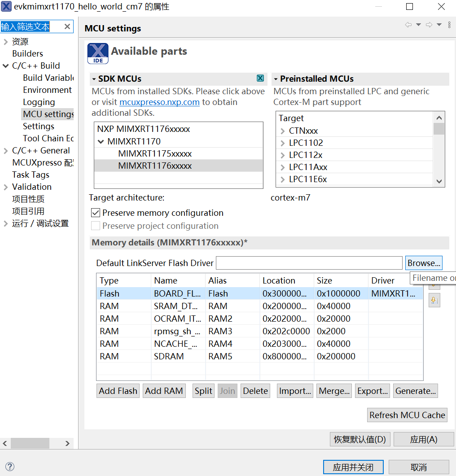Switch to Settings in the left sidebar
The image size is (456, 476).
38,126
